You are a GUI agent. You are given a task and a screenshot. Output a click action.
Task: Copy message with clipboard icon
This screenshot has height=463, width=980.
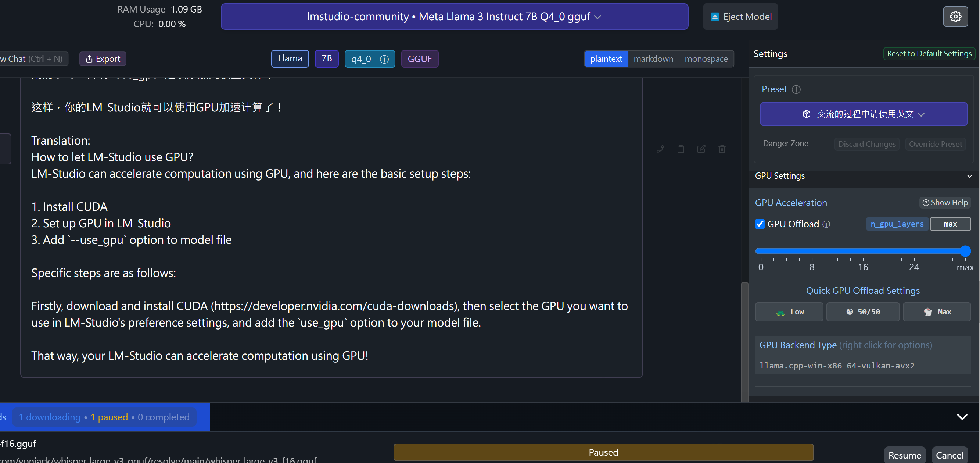681,149
